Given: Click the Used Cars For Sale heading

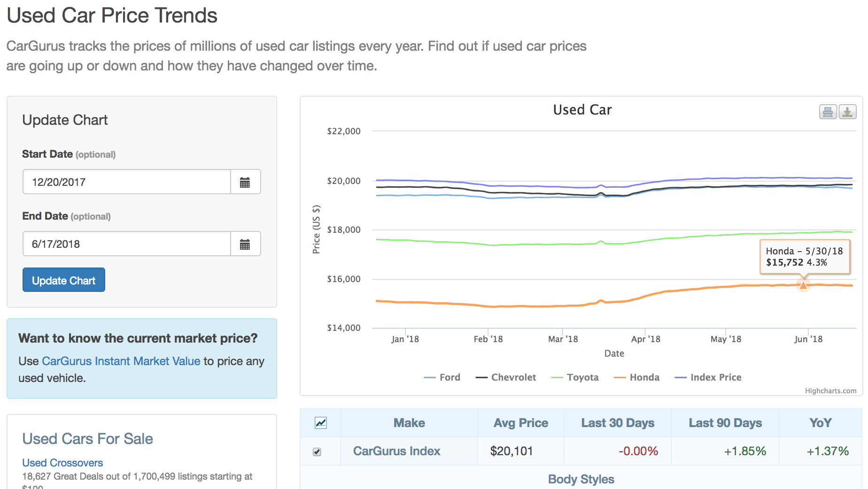Looking at the screenshot, I should pyautogui.click(x=88, y=439).
